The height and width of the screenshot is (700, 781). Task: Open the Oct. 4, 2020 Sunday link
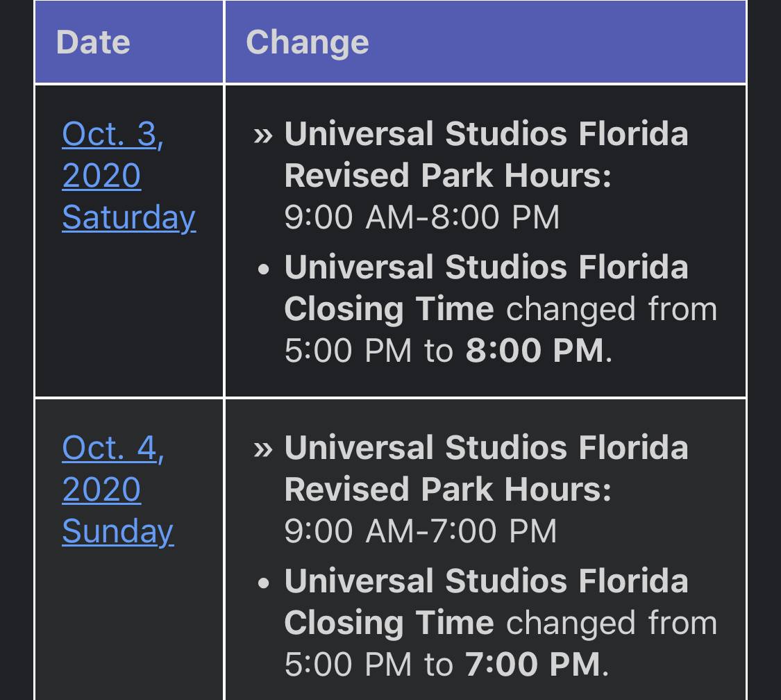tap(117, 489)
